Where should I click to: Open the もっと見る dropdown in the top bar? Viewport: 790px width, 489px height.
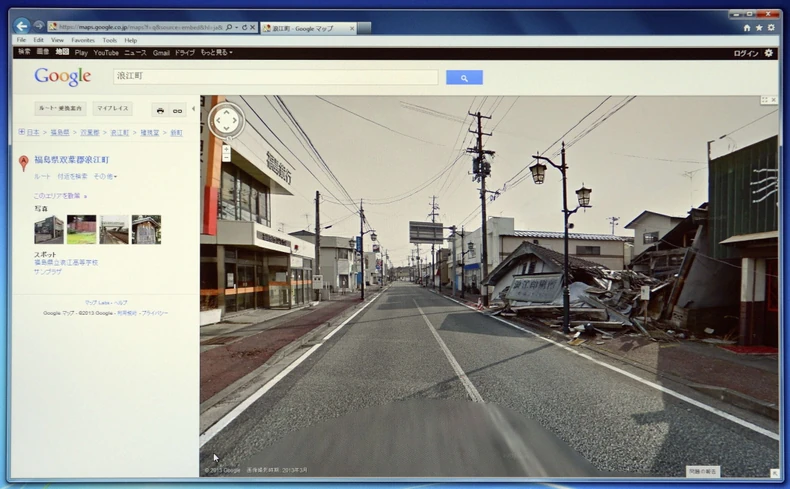[x=216, y=53]
